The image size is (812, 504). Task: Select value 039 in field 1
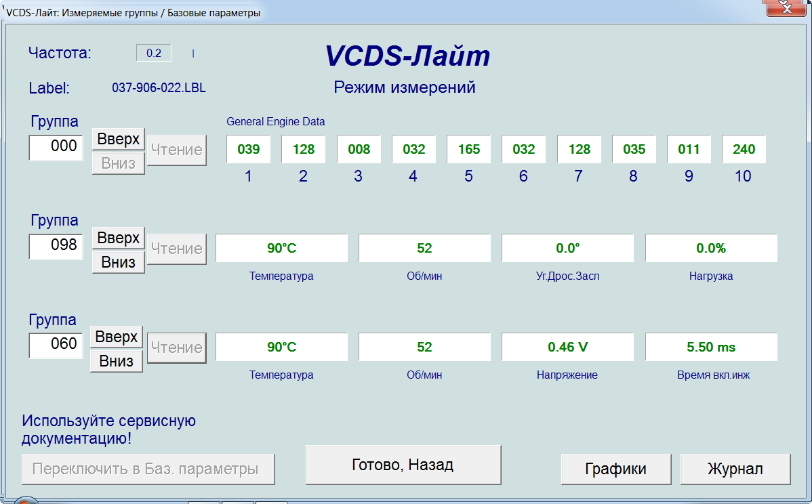coord(249,149)
